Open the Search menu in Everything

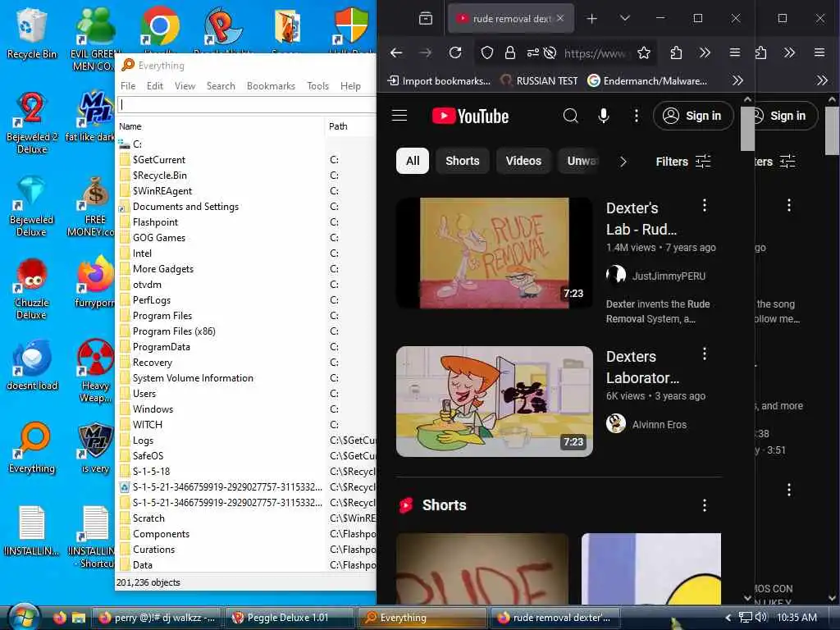pos(221,85)
